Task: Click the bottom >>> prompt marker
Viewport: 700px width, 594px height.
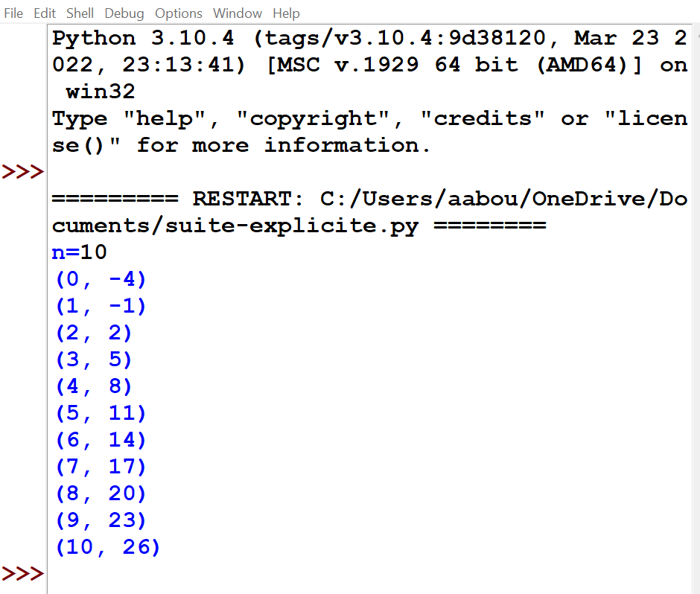Action: pos(23,573)
